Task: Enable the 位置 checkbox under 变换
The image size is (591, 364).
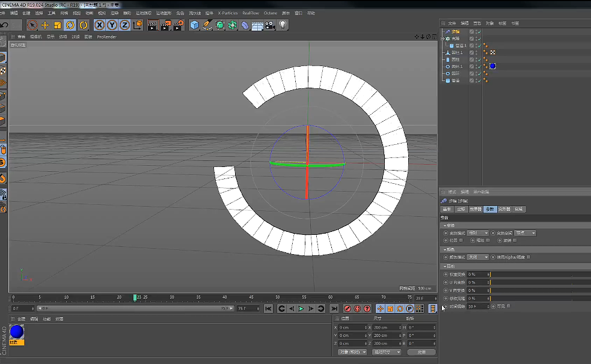Action: coord(461,241)
